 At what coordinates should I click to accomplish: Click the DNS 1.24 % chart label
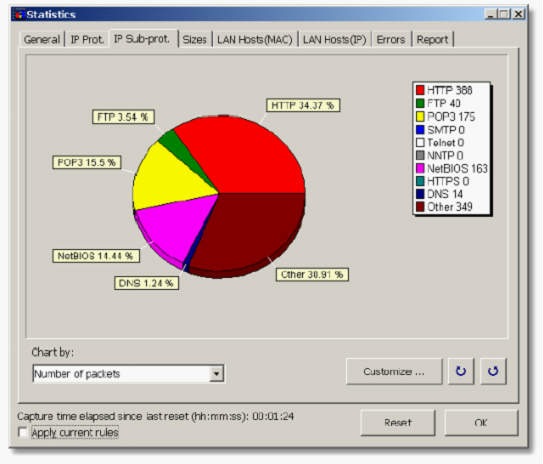[146, 283]
